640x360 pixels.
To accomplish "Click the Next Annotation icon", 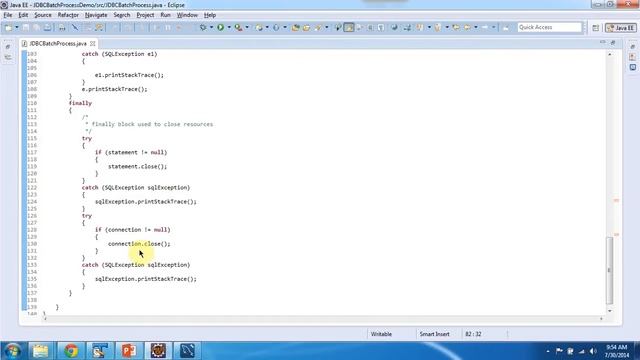I will (420, 27).
